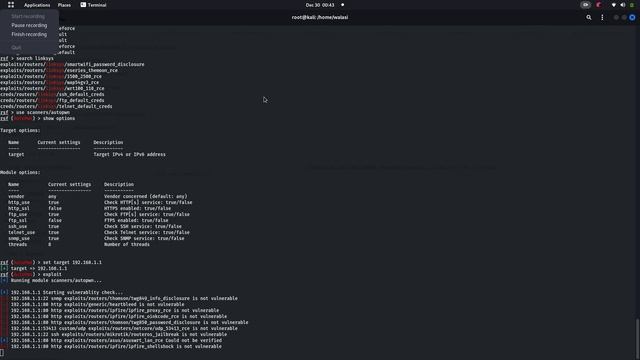Click the 'show options' command line
Image resolution: width=640 pixels, height=360 pixels.
[x=38, y=118]
